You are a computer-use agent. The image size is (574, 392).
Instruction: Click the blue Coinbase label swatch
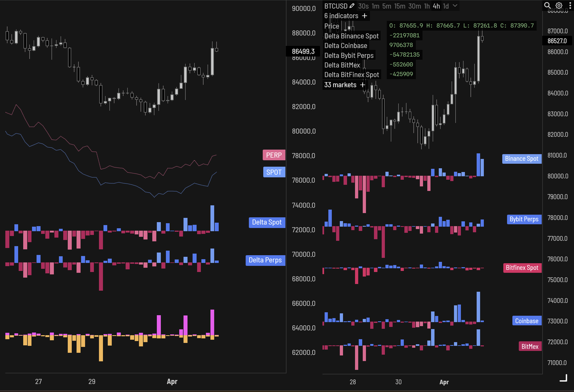point(526,321)
